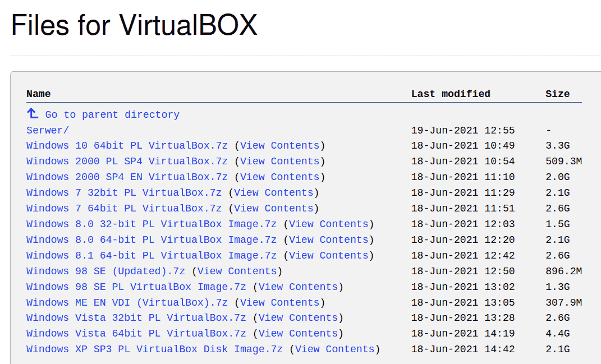601x364 pixels.
Task: Download Windows 8.0 32-bit PL VirtualBox Image.7z
Action: (x=152, y=224)
